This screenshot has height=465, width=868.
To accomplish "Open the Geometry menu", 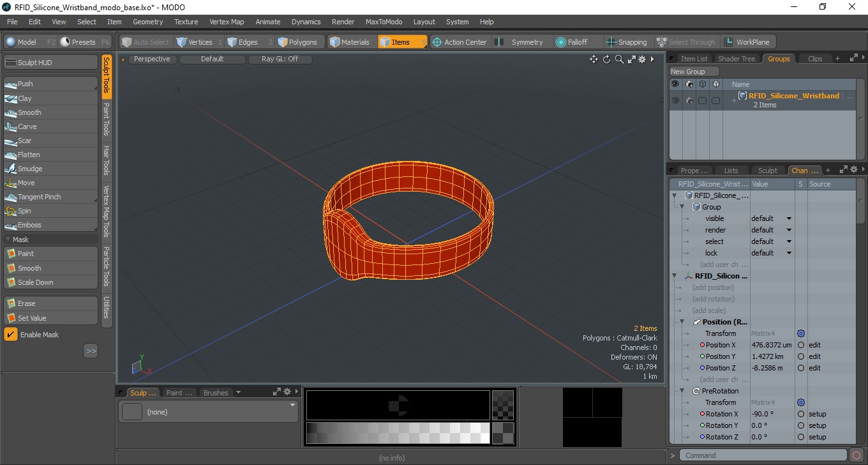I will [x=148, y=22].
